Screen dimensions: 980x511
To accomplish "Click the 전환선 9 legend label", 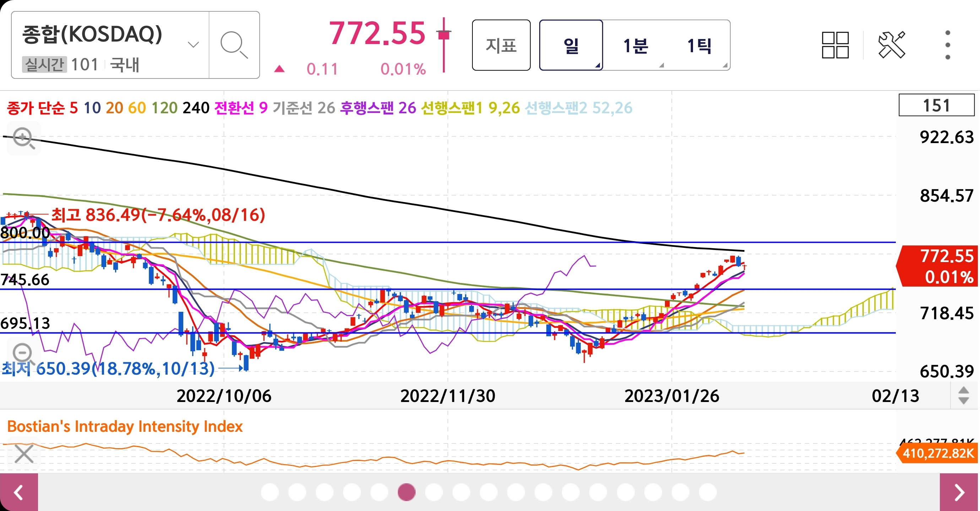I will pos(241,108).
